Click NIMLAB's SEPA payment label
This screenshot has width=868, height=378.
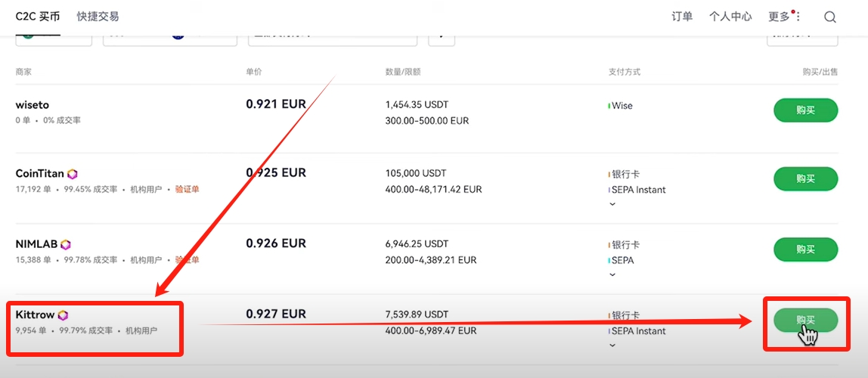pyautogui.click(x=623, y=260)
